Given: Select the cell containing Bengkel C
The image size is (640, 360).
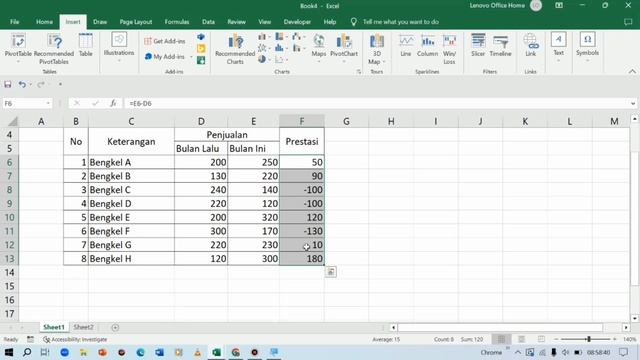Looking at the screenshot, I should point(131,190).
